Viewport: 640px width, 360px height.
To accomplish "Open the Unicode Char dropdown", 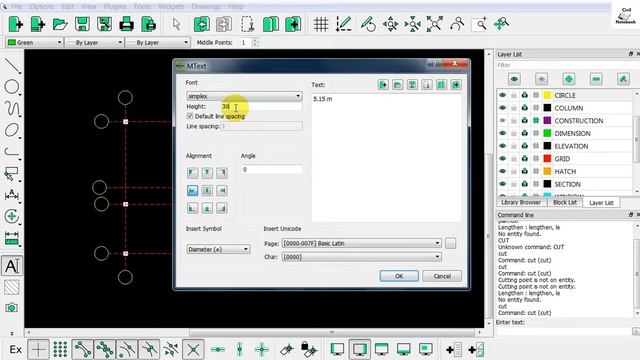I will pos(361,257).
